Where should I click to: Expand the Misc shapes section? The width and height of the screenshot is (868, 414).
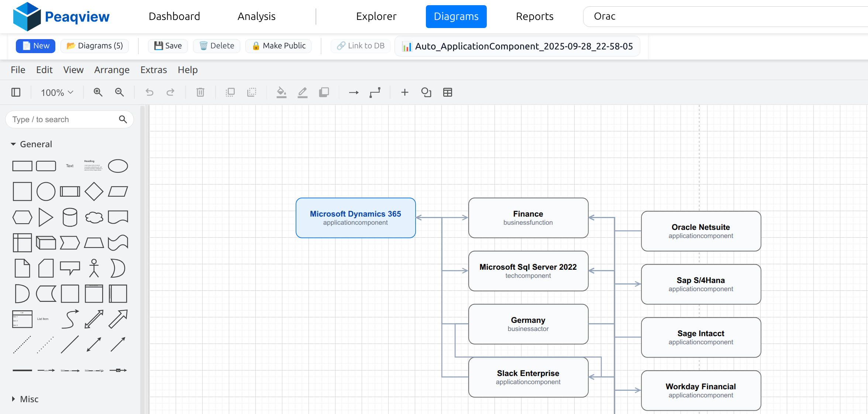pos(29,399)
